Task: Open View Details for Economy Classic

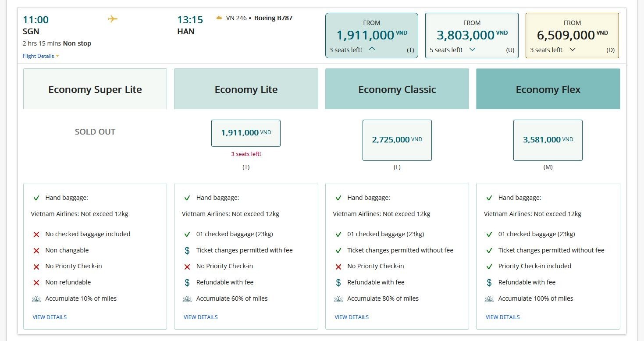Action: (x=352, y=317)
